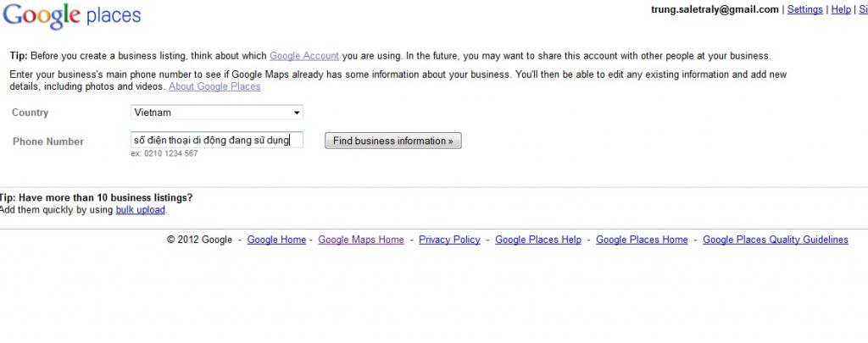Open the bulk upload link
The height and width of the screenshot is (343, 868).
(x=140, y=210)
